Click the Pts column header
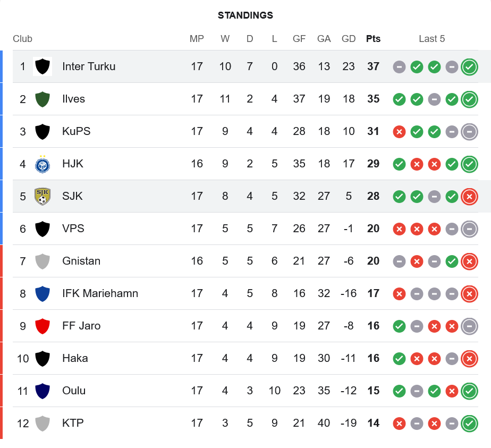491x448 pixels. tap(373, 39)
